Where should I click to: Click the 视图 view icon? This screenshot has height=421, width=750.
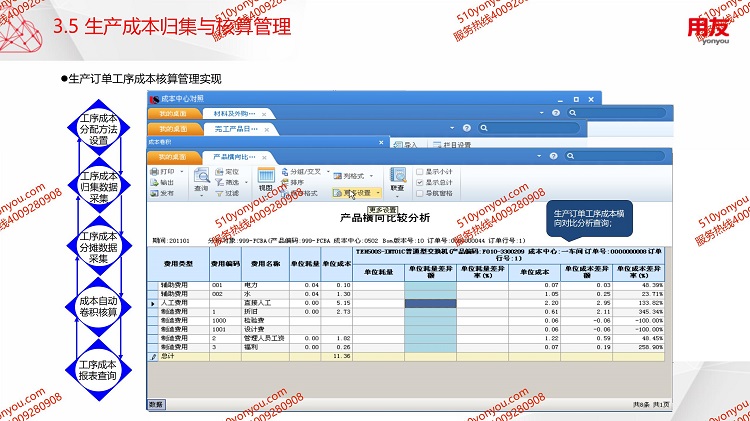coord(266,179)
